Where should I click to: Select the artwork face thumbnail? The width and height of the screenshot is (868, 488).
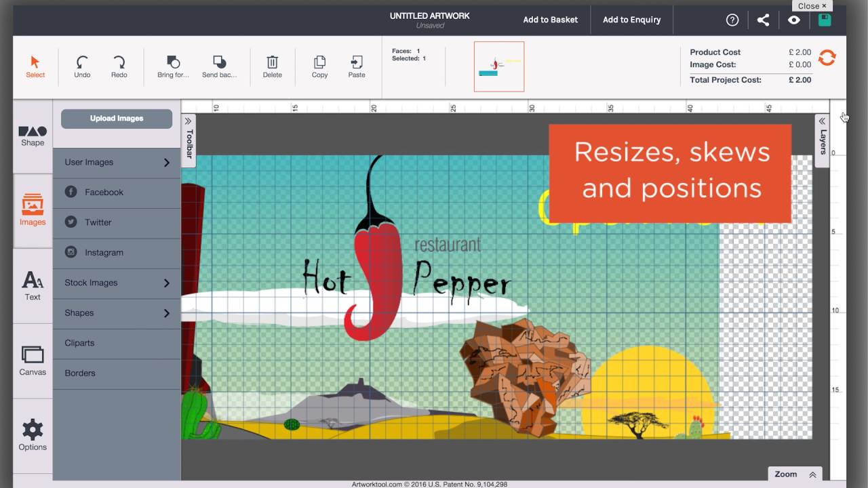click(x=499, y=66)
